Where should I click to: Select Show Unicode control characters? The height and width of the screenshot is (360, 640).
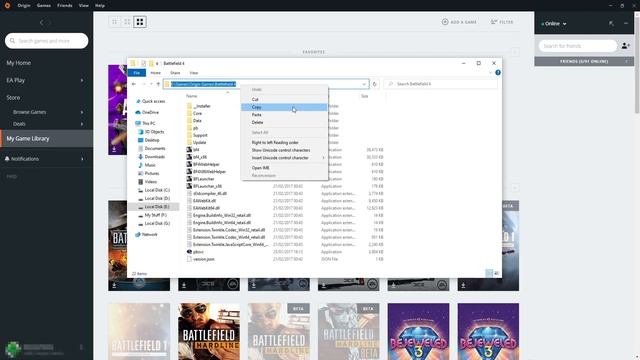pos(284,150)
